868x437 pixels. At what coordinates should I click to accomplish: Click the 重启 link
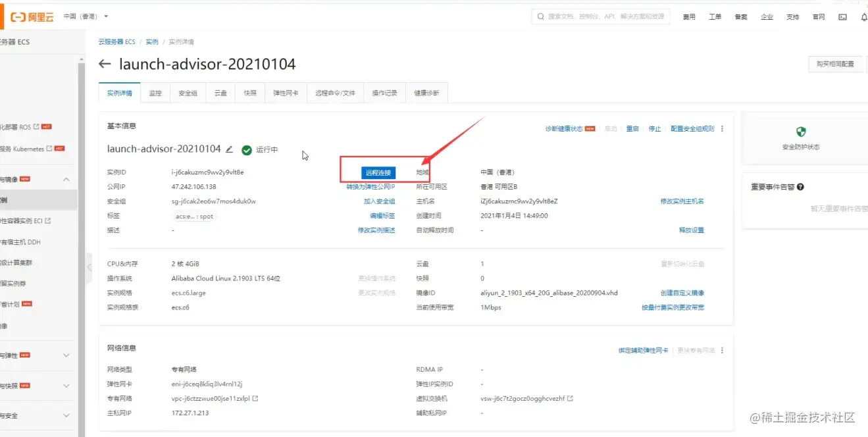[632, 129]
